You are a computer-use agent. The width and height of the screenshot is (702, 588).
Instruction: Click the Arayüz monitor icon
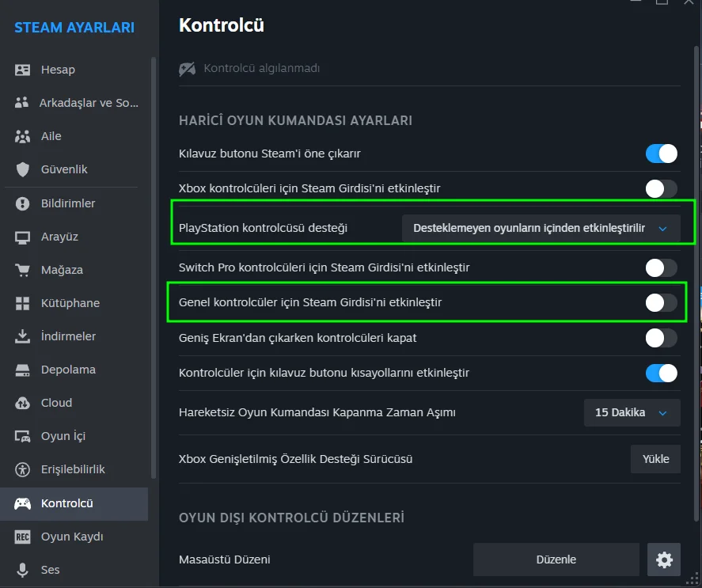click(x=22, y=237)
